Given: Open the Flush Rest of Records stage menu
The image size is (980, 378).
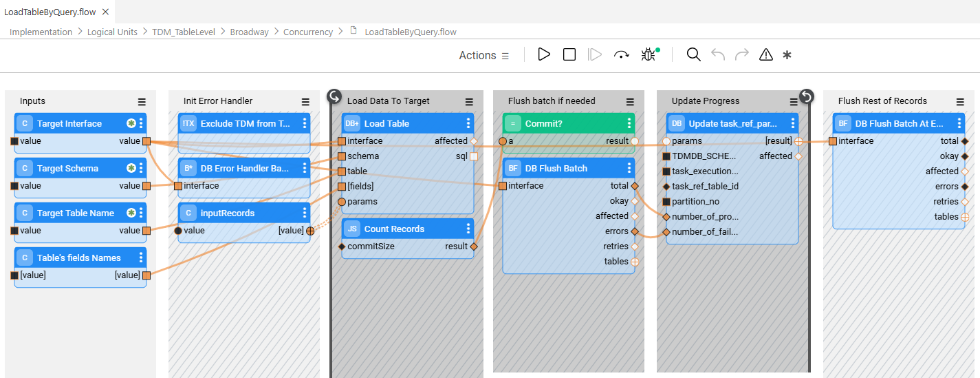Looking at the screenshot, I should click(x=960, y=101).
